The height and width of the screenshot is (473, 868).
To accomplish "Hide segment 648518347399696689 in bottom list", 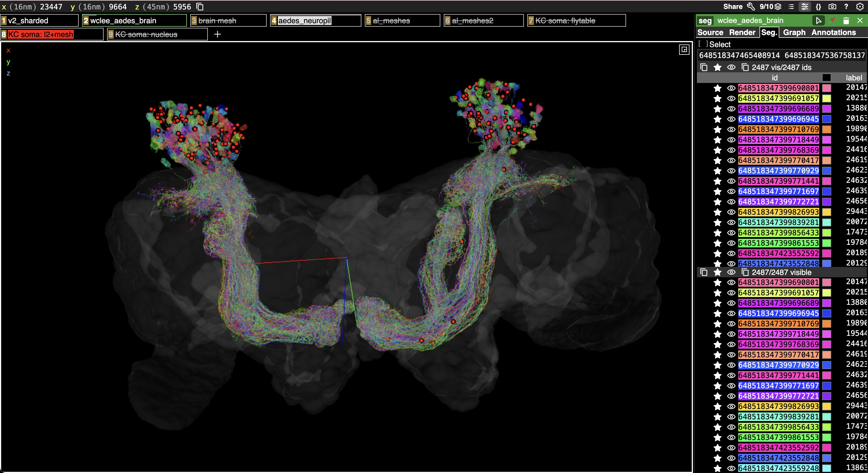I will click(x=731, y=303).
